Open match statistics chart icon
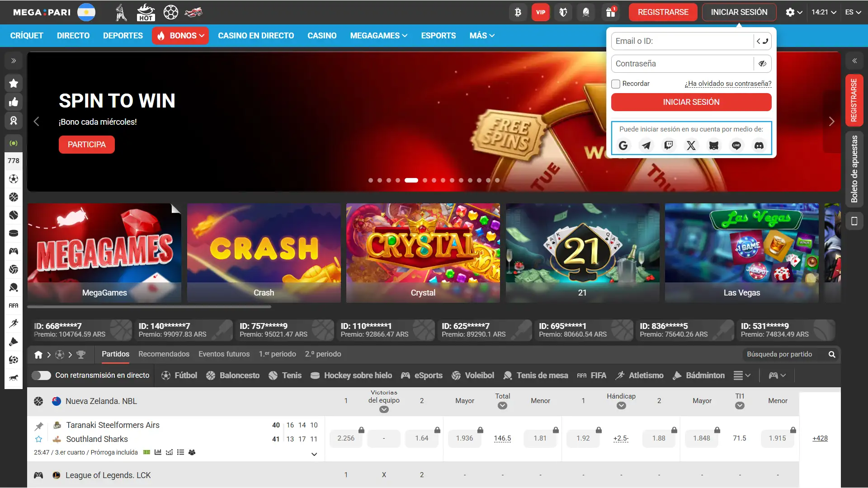Screen dimensions: 868x488 point(158,452)
